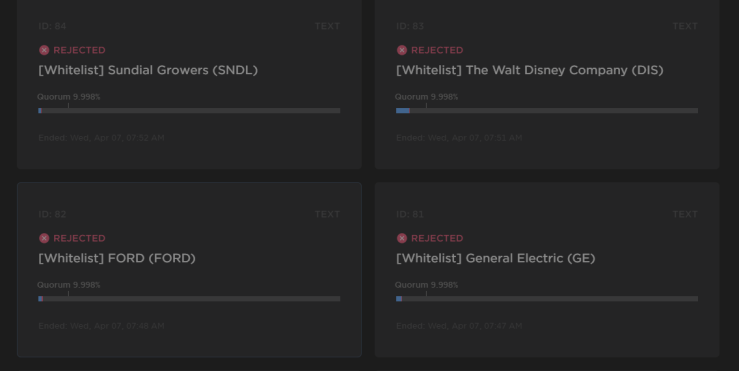The width and height of the screenshot is (739, 371).
Task: Click the vote progress bar for FORD
Action: [x=189, y=299]
